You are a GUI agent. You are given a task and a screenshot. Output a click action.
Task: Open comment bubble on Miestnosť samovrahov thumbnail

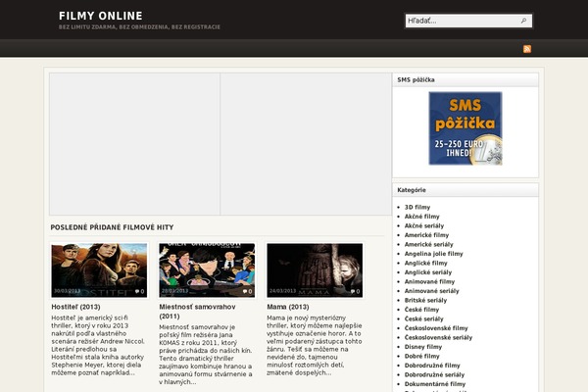pyautogui.click(x=247, y=291)
